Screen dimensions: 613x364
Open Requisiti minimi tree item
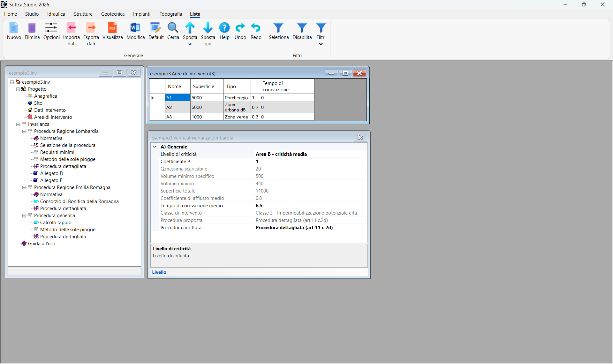tap(57, 152)
